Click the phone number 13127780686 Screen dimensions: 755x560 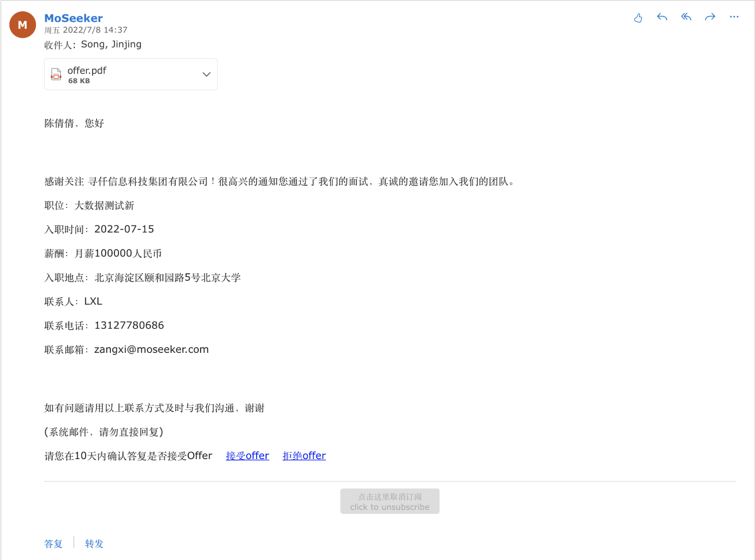click(129, 325)
